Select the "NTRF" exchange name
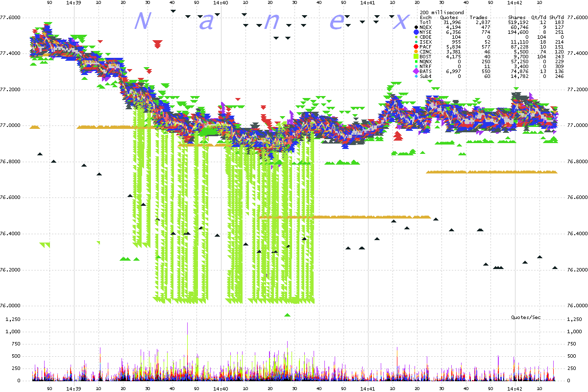 coord(426,67)
